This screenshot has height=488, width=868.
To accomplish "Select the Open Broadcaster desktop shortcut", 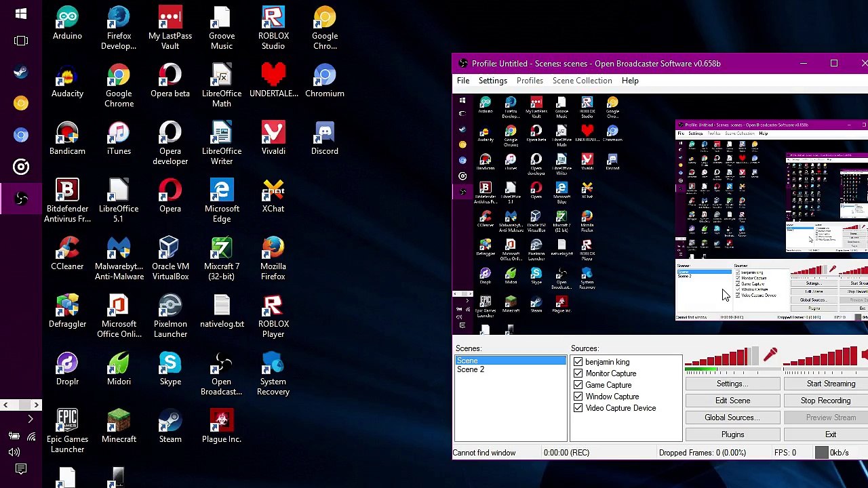I will coord(222,373).
